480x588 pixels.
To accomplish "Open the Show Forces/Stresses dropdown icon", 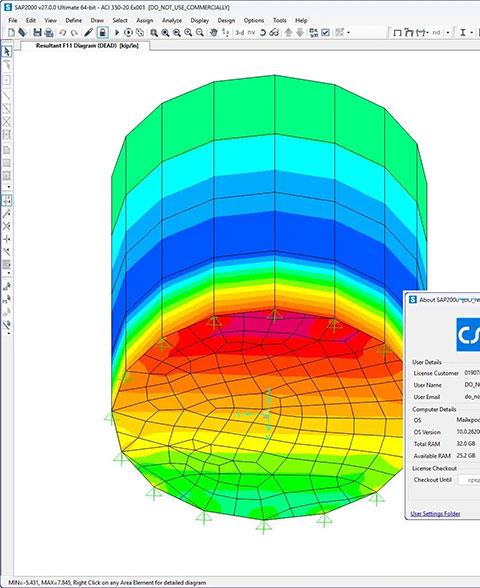I will [x=423, y=33].
